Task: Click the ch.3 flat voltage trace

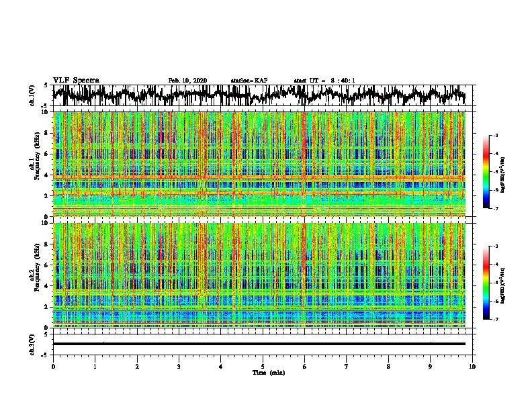Action: pyautogui.click(x=259, y=344)
